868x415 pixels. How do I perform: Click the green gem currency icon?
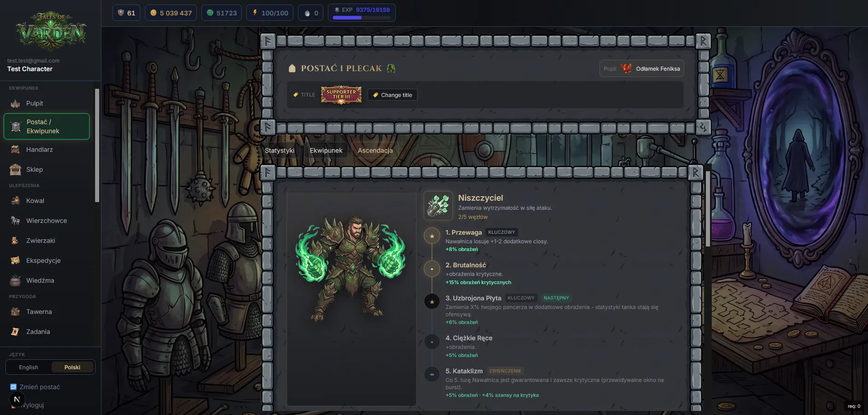tap(210, 13)
